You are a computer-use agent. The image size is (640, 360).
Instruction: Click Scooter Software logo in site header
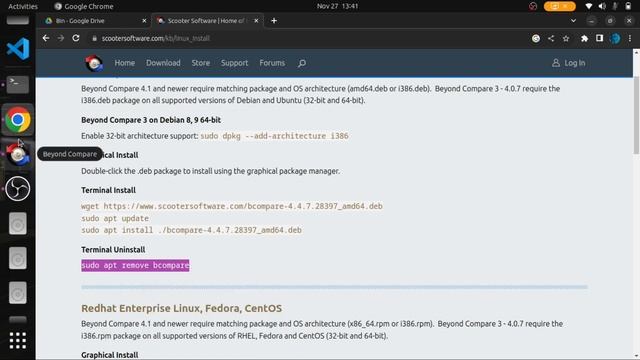pyautogui.click(x=94, y=63)
